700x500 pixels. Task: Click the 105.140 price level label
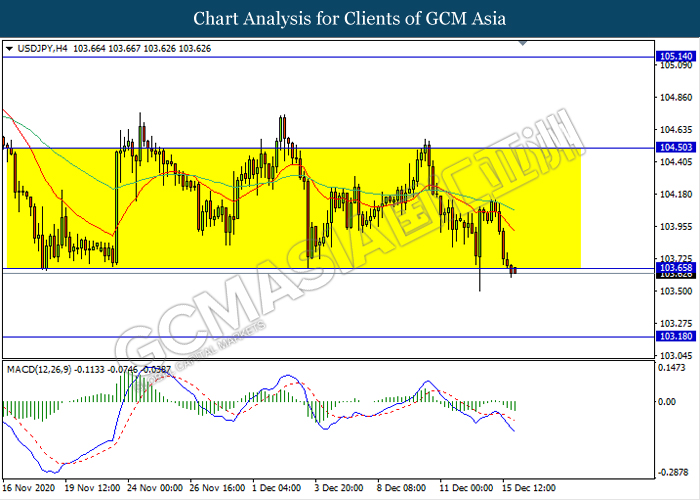point(675,56)
